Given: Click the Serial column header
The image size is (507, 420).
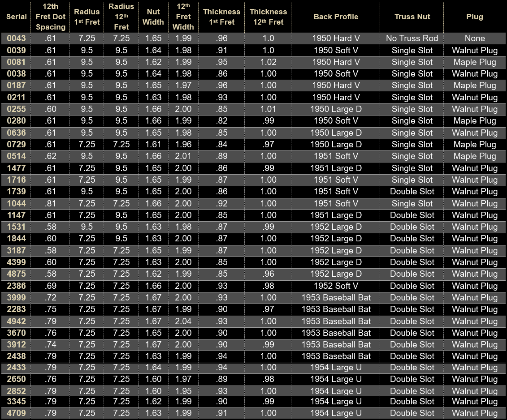Looking at the screenshot, I should pos(17,17).
